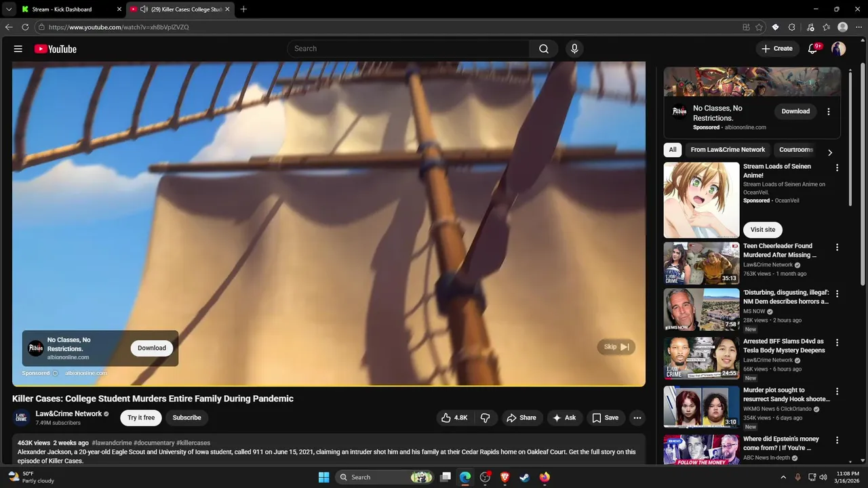Screen dimensions: 868x488
Task: Click the Try it free button
Action: point(141,418)
